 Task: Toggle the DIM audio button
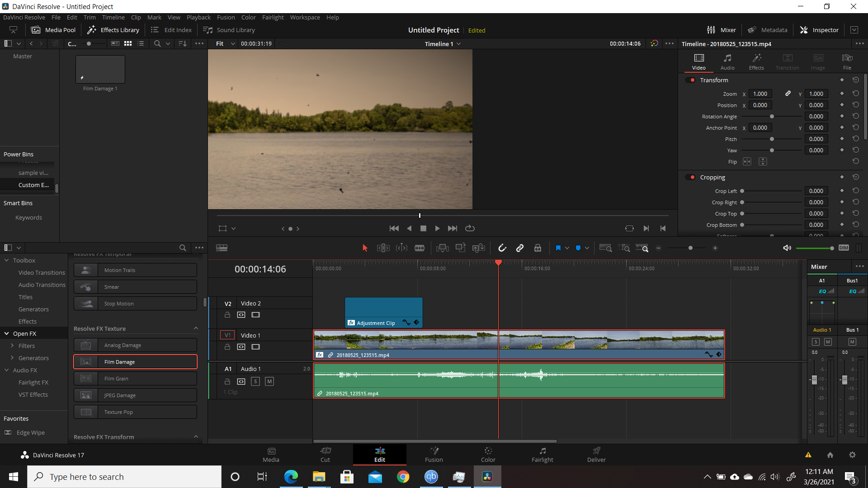(x=844, y=248)
